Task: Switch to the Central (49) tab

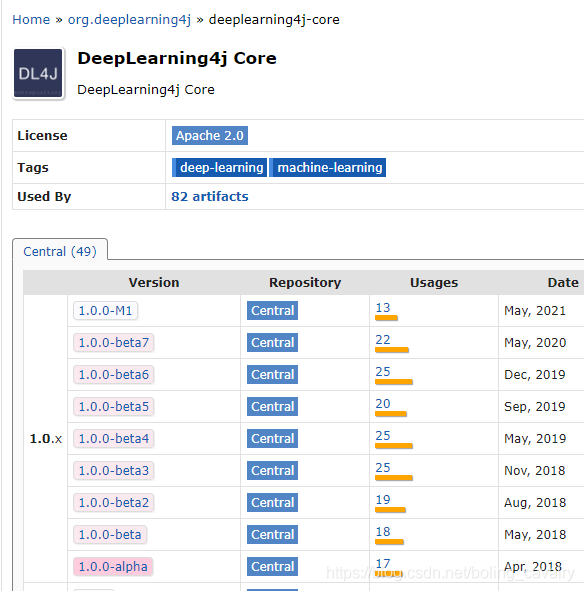Action: pyautogui.click(x=60, y=251)
